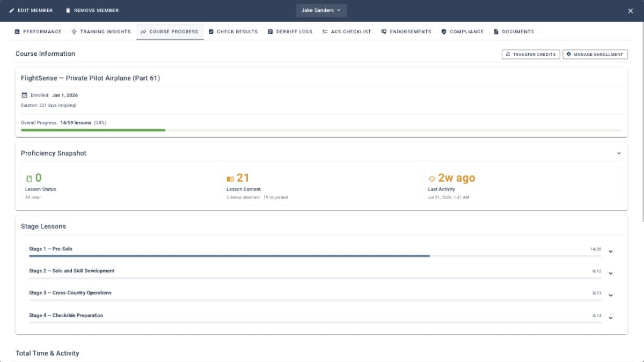Click the '0/13' stage count
644x362 pixels.
pos(597,293)
